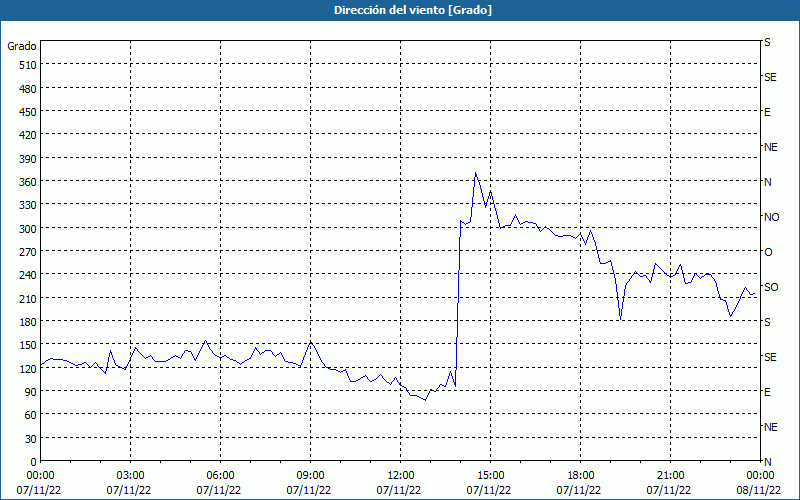Image resolution: width=800 pixels, height=500 pixels.
Task: Click the 450 degree axis label
Action: pyautogui.click(x=28, y=112)
